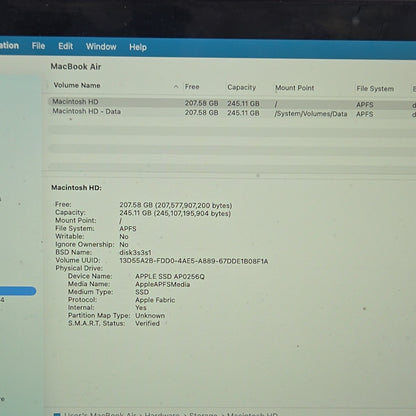This screenshot has height=416, width=416.
Task: Sort by the Capacity column header
Action: click(242, 87)
